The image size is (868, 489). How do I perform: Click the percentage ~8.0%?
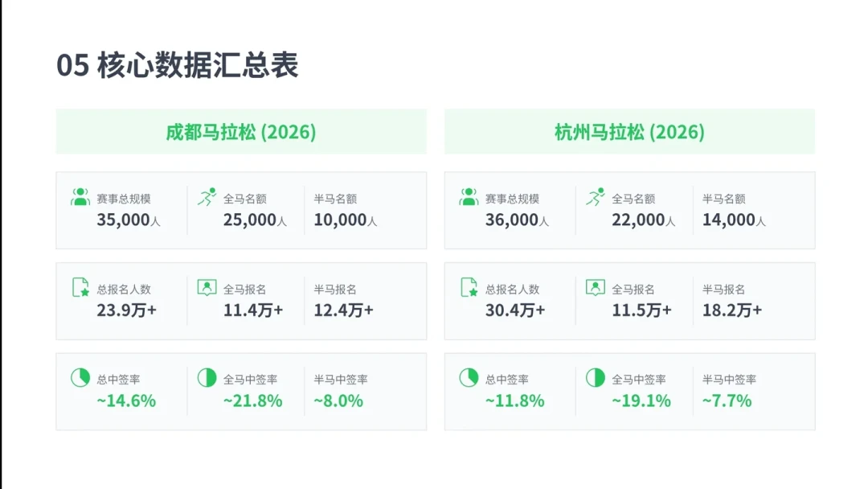pos(339,401)
